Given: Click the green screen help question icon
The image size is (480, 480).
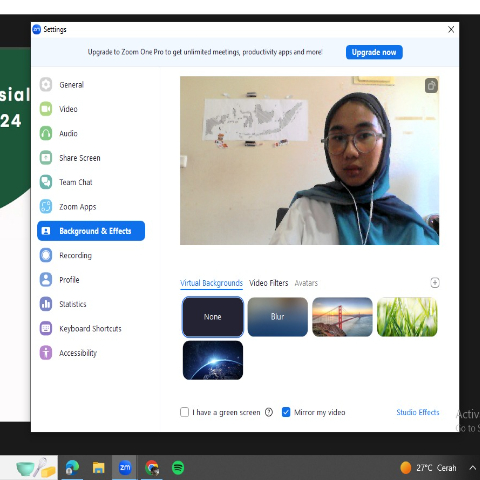Looking at the screenshot, I should click(x=269, y=412).
